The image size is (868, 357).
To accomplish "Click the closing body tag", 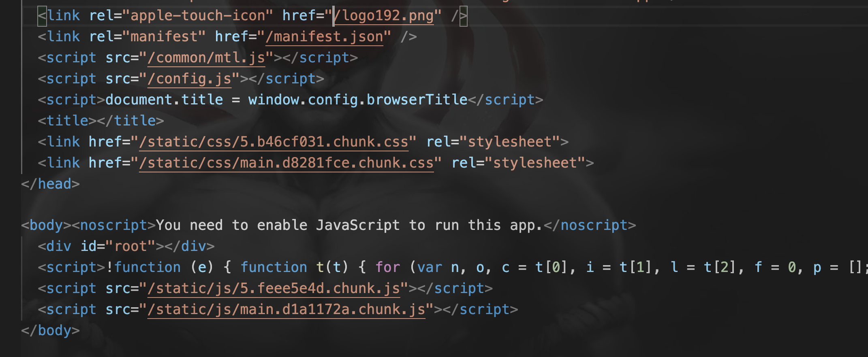I will point(50,331).
